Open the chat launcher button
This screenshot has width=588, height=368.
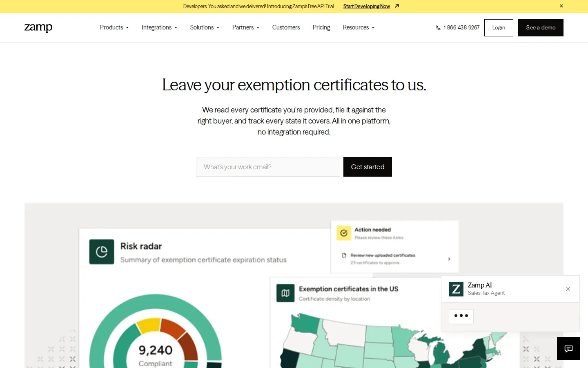click(568, 348)
